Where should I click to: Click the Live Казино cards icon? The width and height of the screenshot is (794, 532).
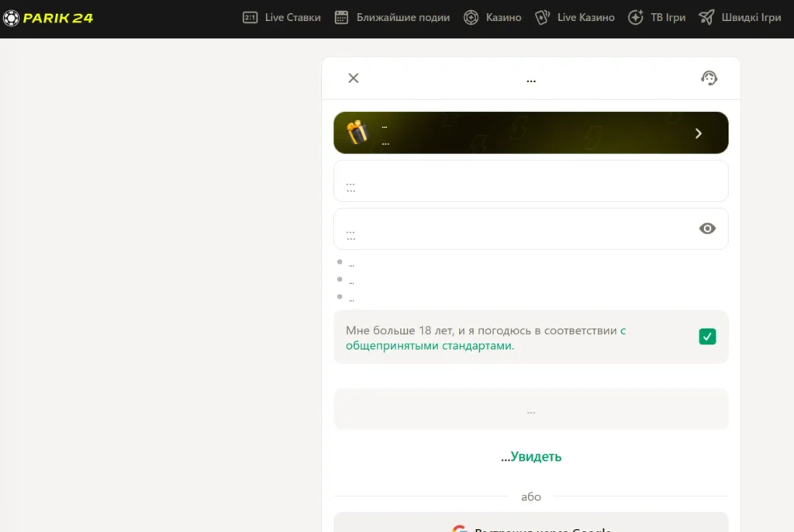[543, 17]
